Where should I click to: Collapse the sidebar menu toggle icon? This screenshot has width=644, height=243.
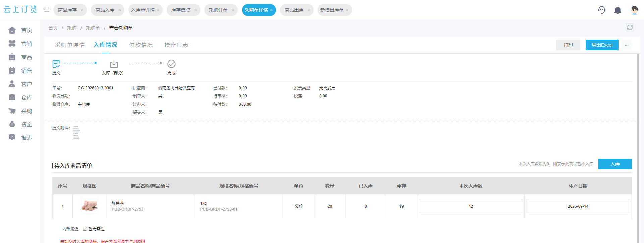[x=47, y=10]
